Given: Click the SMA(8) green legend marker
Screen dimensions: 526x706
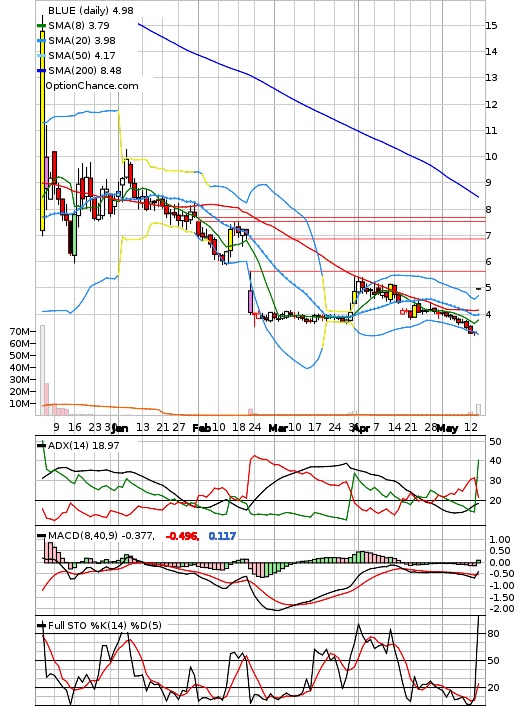Looking at the screenshot, I should click(x=41, y=26).
